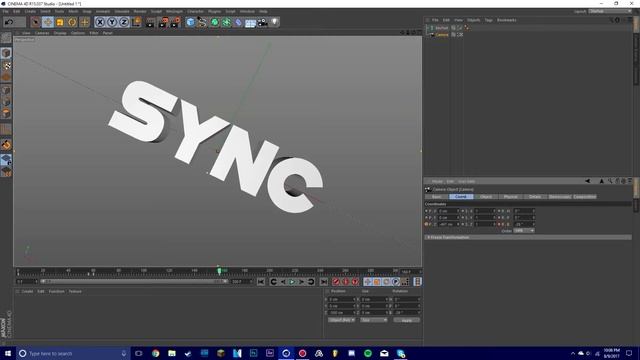The width and height of the screenshot is (640, 360).
Task: Toggle P.Z keyframe circle in Attributes
Action: pyautogui.click(x=426, y=224)
